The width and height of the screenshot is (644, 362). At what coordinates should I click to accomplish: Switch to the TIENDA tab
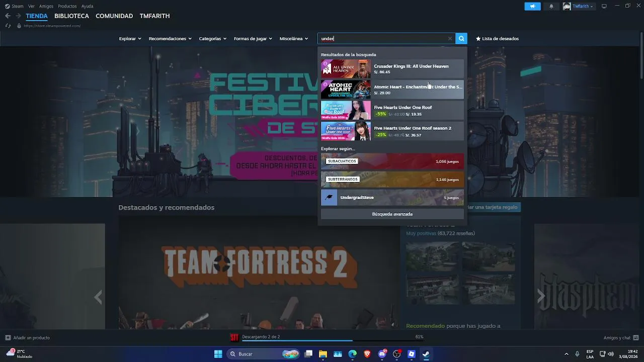coord(37,16)
